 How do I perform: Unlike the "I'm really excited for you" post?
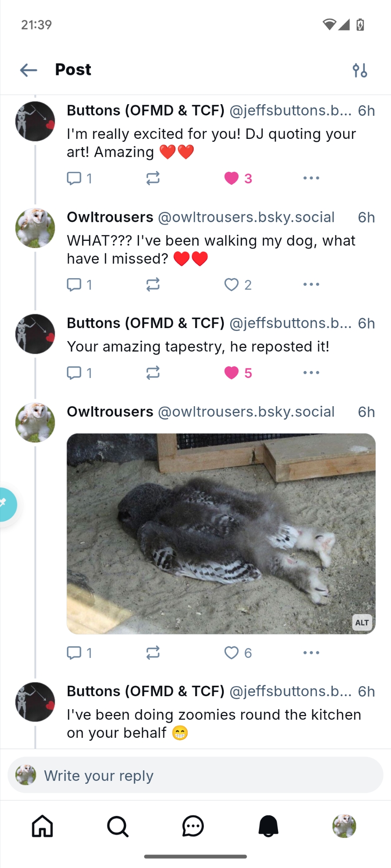232,178
